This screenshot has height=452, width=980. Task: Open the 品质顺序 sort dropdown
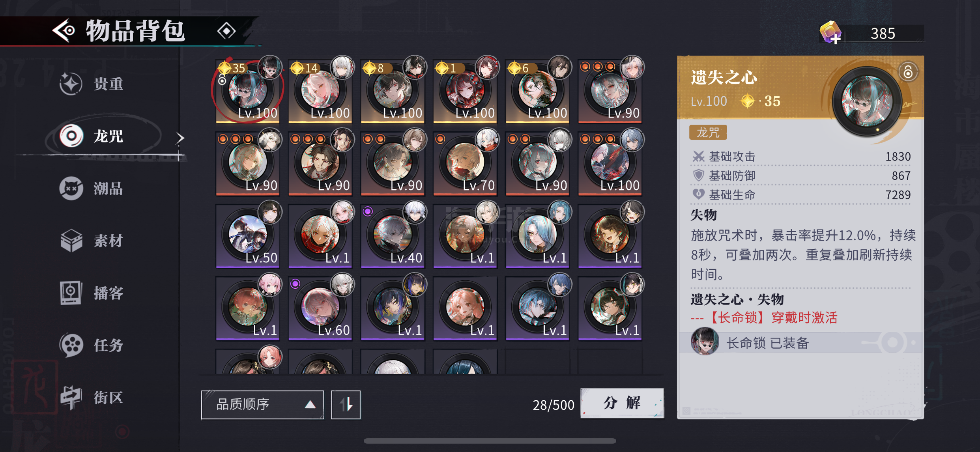click(263, 405)
